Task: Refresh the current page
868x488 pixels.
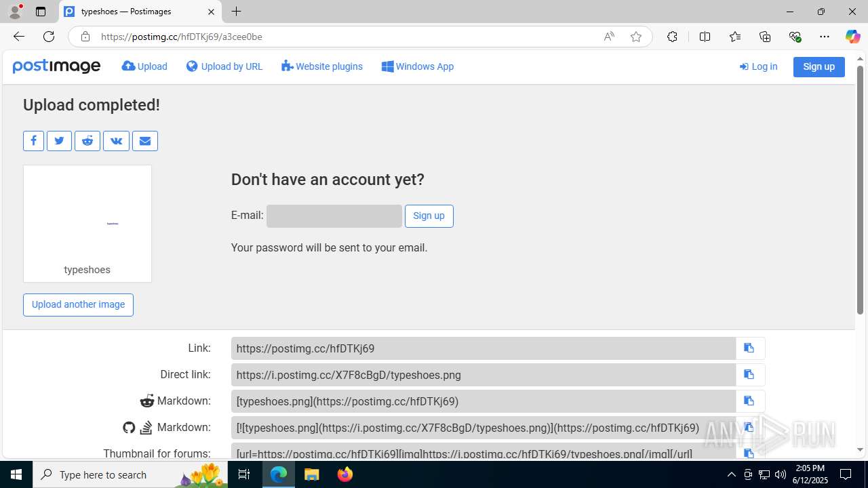Action: point(49,37)
